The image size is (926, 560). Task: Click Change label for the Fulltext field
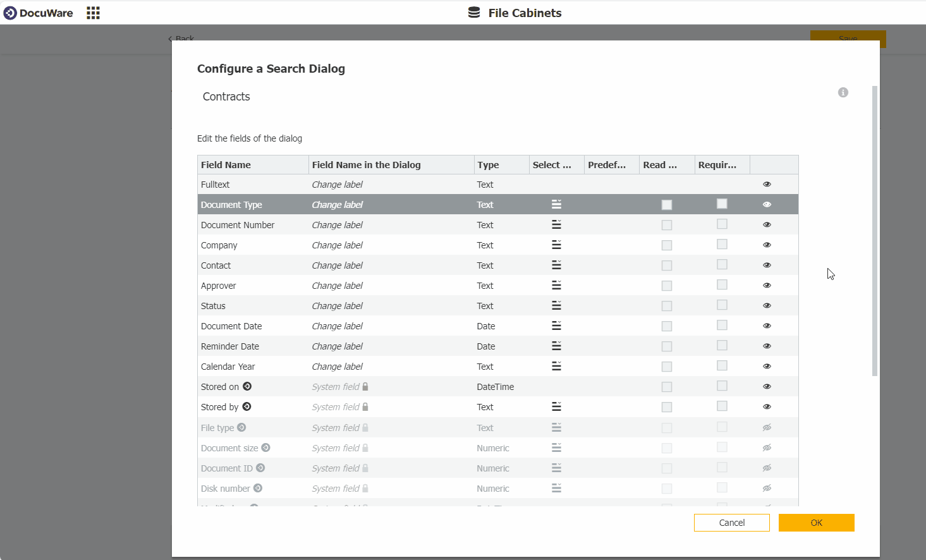pos(337,184)
